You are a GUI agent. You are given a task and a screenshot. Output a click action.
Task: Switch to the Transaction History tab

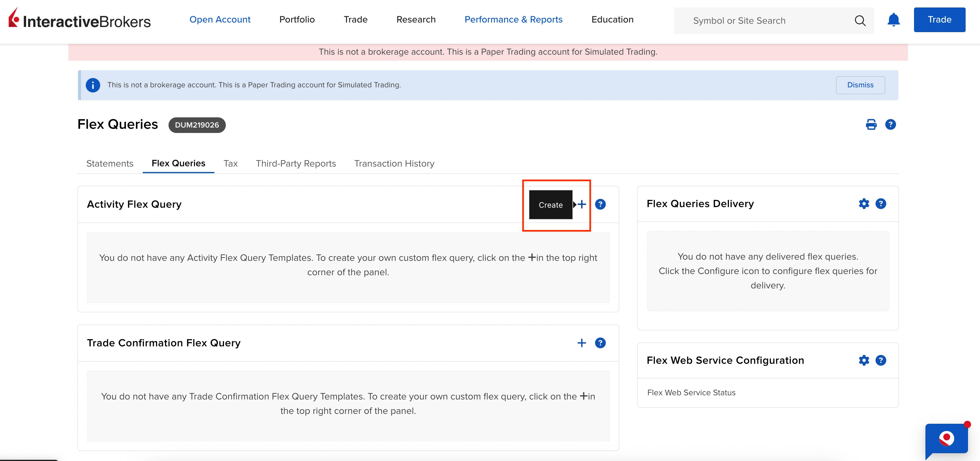(x=394, y=163)
